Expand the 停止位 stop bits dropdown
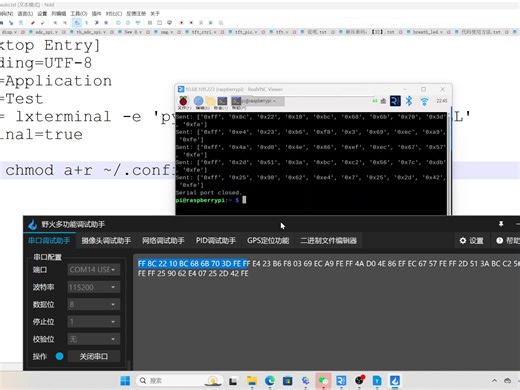 (93, 322)
